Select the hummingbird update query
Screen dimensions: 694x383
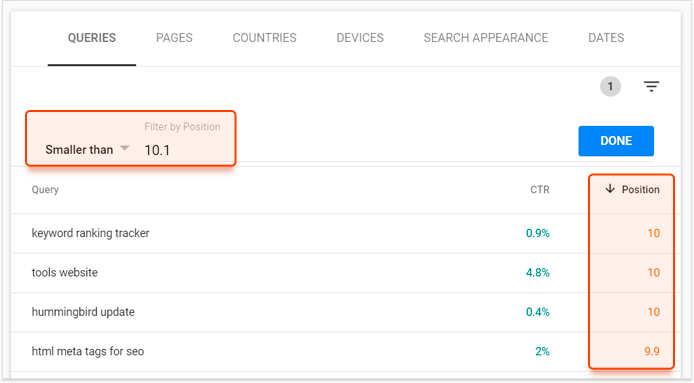pos(83,312)
